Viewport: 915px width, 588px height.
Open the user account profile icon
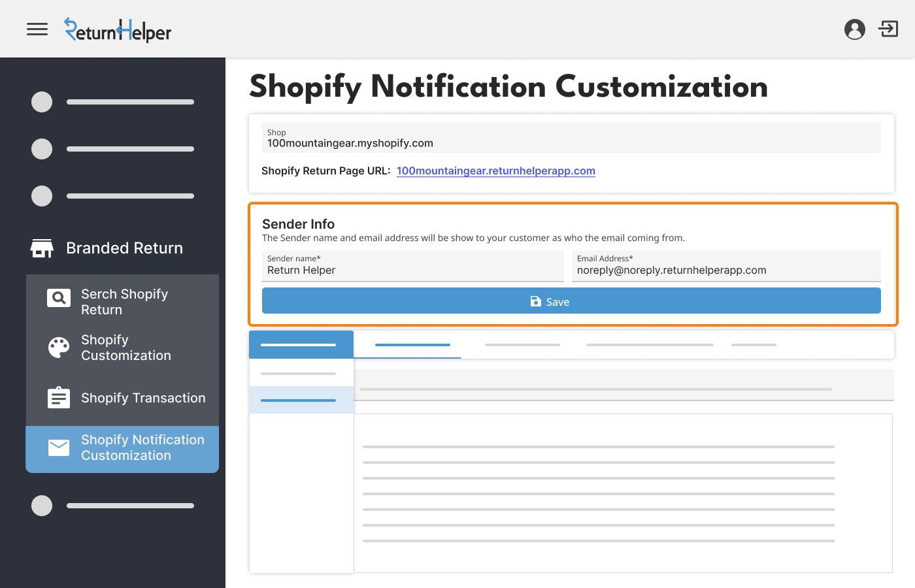855,29
